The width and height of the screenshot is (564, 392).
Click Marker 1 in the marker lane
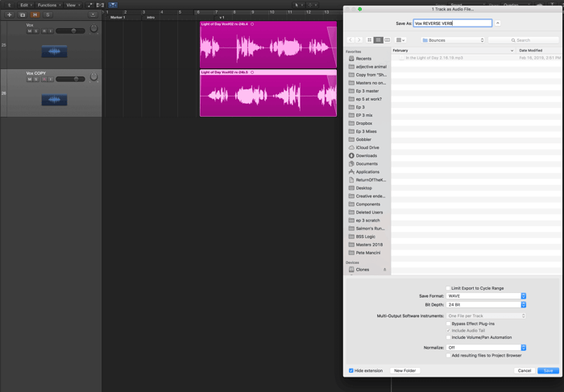(118, 17)
